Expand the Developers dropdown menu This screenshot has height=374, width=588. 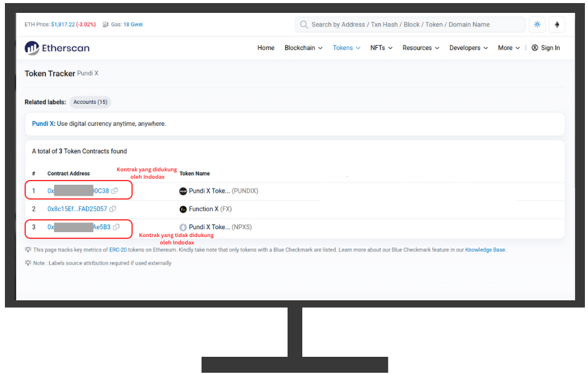pos(469,47)
